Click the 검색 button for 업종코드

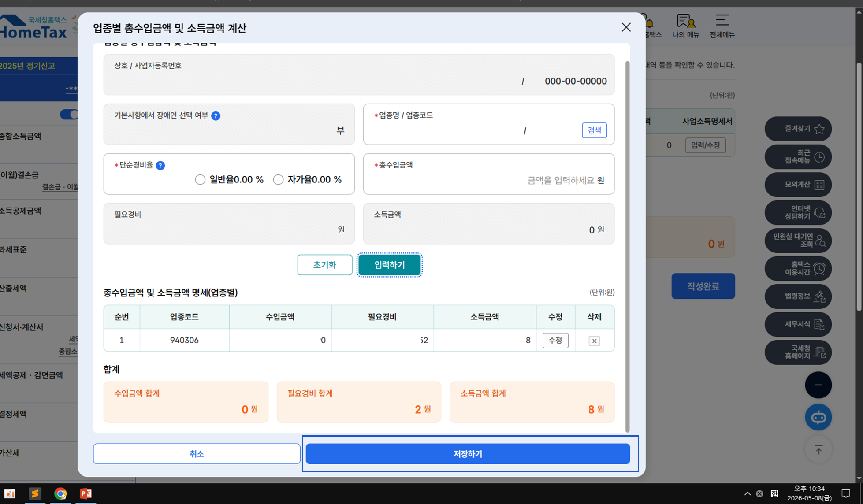coord(594,130)
